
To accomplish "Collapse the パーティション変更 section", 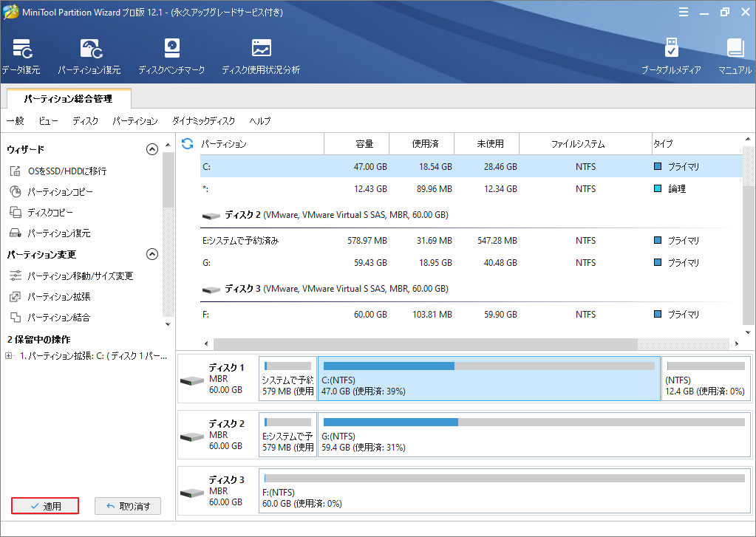I will (x=152, y=255).
